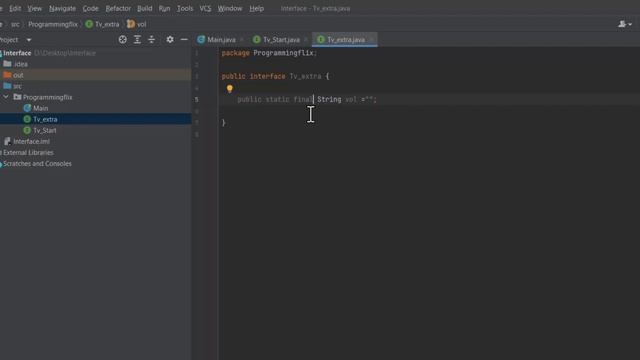The image size is (640, 360).
Task: Select Tv_extra in project tree
Action: [45, 119]
